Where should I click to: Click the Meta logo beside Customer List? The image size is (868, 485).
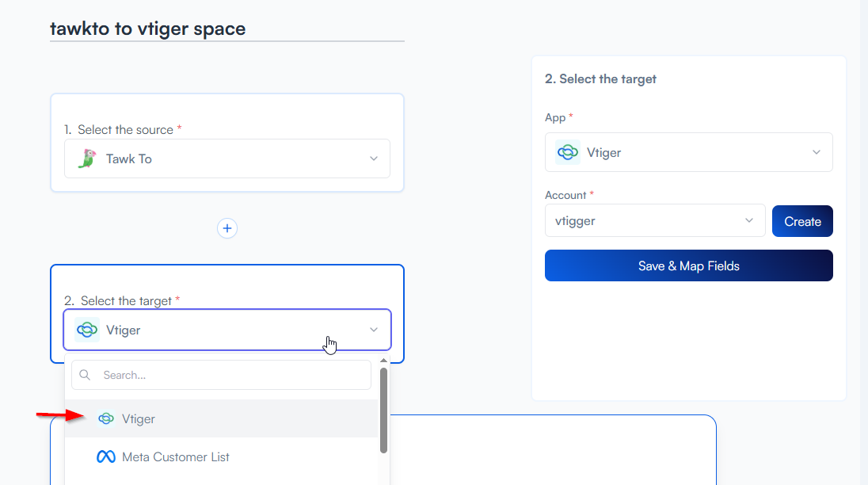tap(105, 457)
